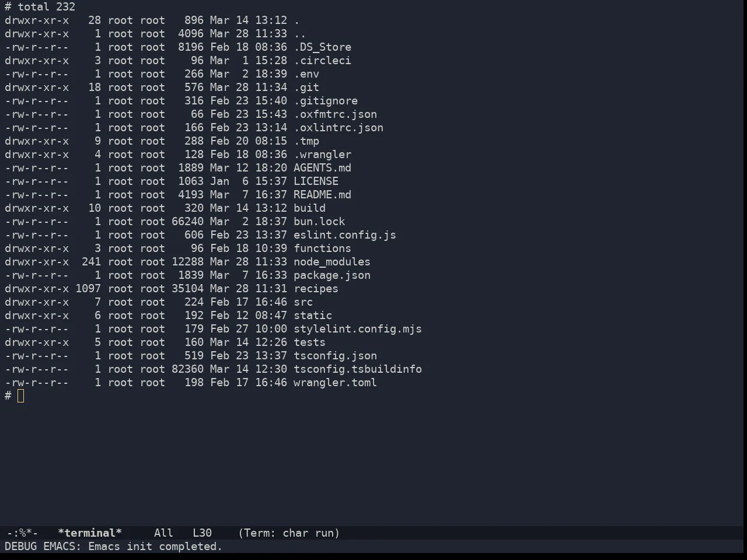Click the *terminal* buffer name in mode line

90,533
